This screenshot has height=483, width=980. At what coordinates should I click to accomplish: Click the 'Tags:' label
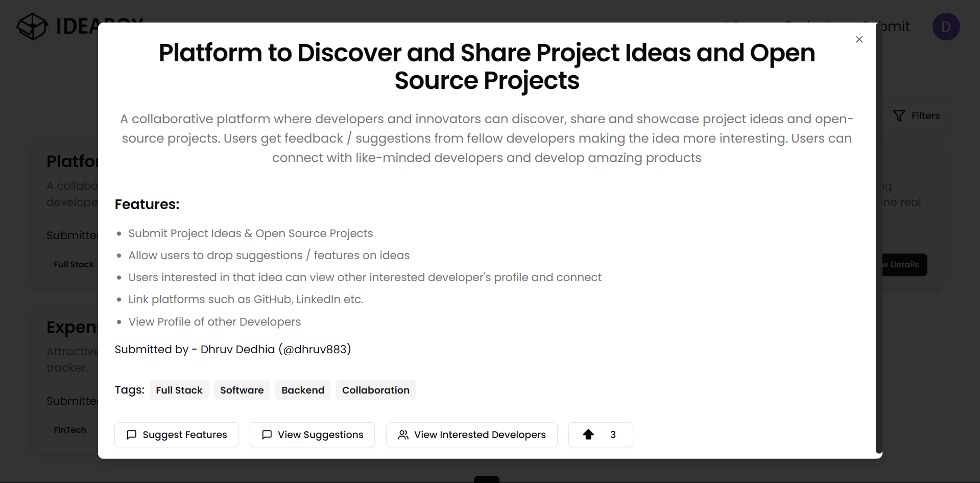pyautogui.click(x=130, y=390)
